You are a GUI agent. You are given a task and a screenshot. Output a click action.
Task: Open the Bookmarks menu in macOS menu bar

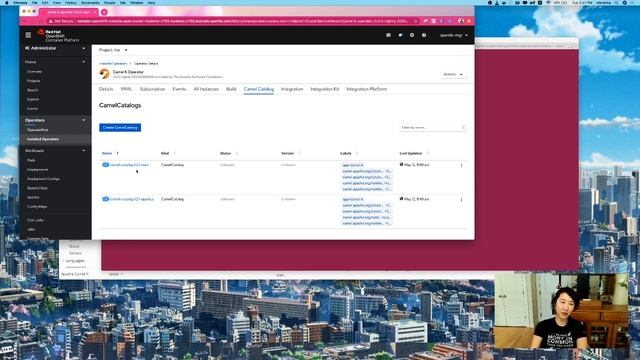tap(90, 2)
